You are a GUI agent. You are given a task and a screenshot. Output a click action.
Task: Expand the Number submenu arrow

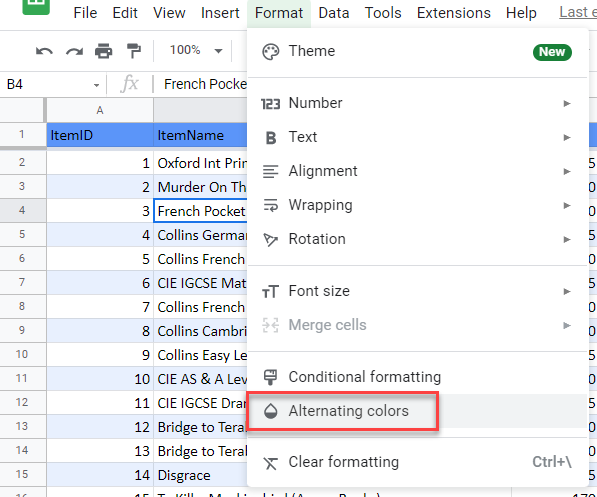(x=567, y=103)
